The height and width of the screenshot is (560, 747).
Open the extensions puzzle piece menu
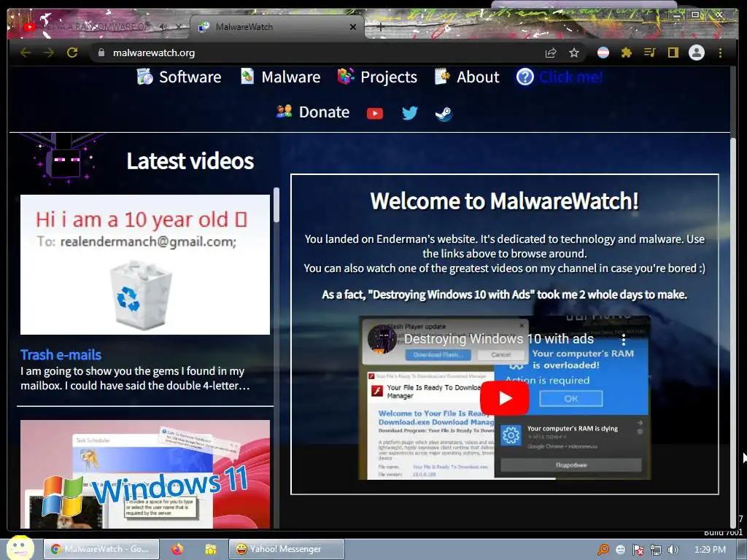click(627, 52)
